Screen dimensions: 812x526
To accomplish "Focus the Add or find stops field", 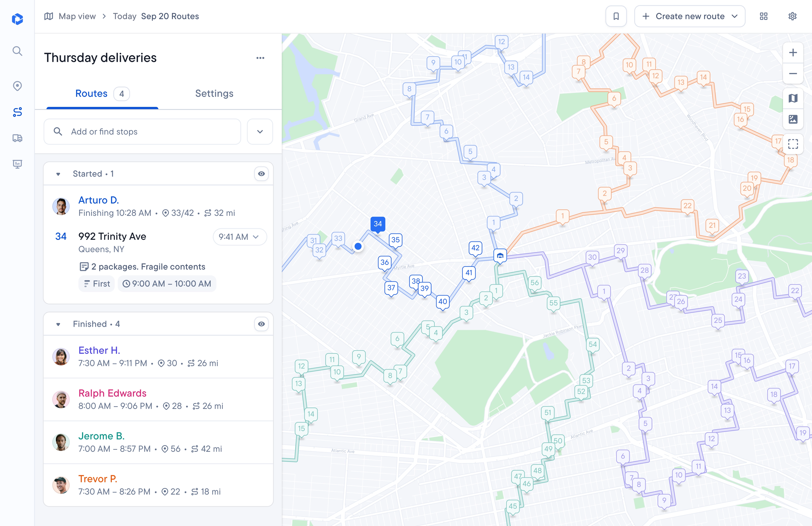I will coord(142,132).
